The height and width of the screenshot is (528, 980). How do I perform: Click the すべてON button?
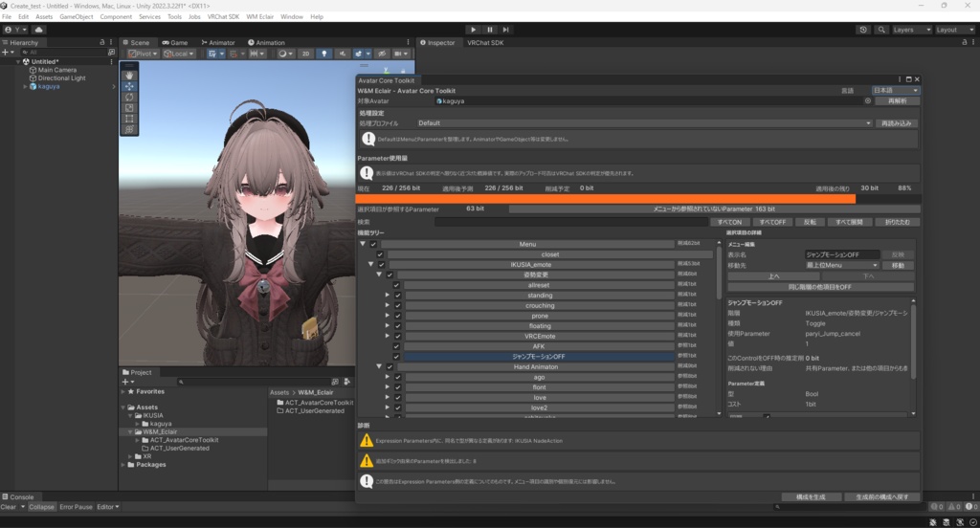[x=729, y=222]
